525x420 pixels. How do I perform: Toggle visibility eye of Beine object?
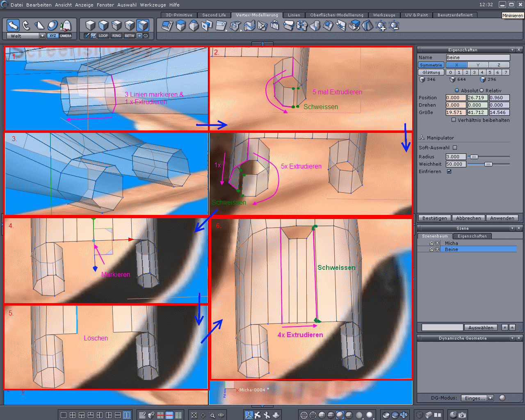[x=437, y=249]
